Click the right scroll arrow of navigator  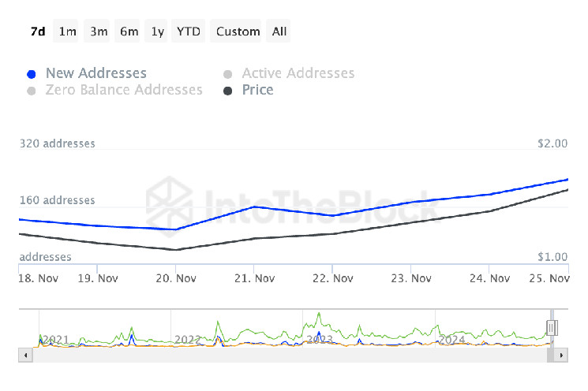pos(561,355)
